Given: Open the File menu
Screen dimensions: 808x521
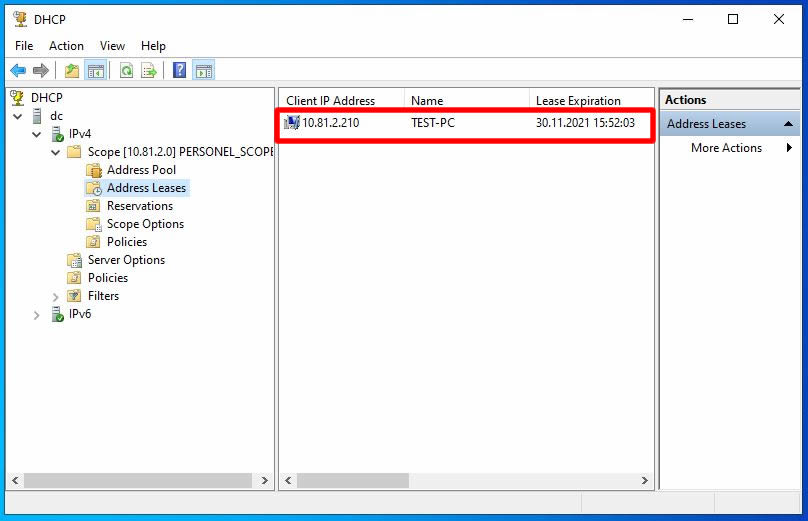Looking at the screenshot, I should pyautogui.click(x=24, y=46).
